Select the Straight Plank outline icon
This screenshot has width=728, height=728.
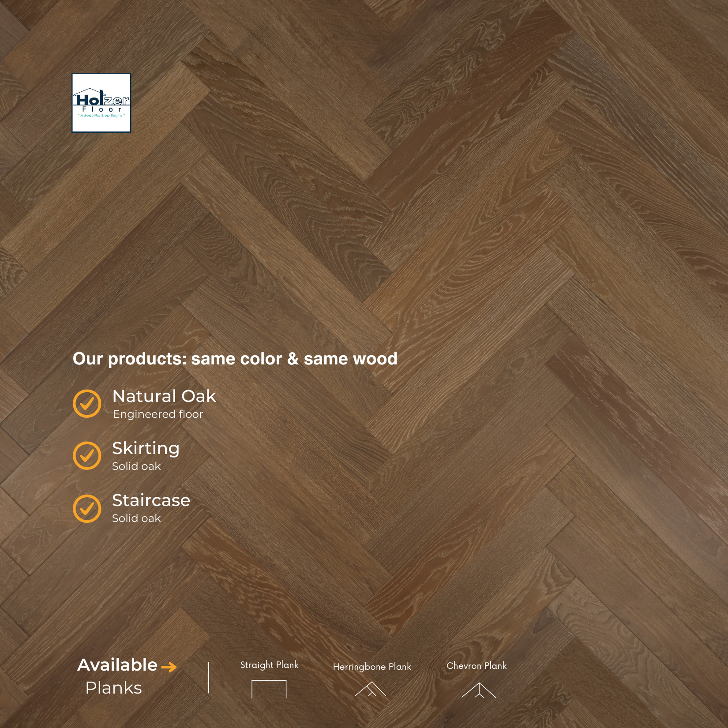(269, 689)
